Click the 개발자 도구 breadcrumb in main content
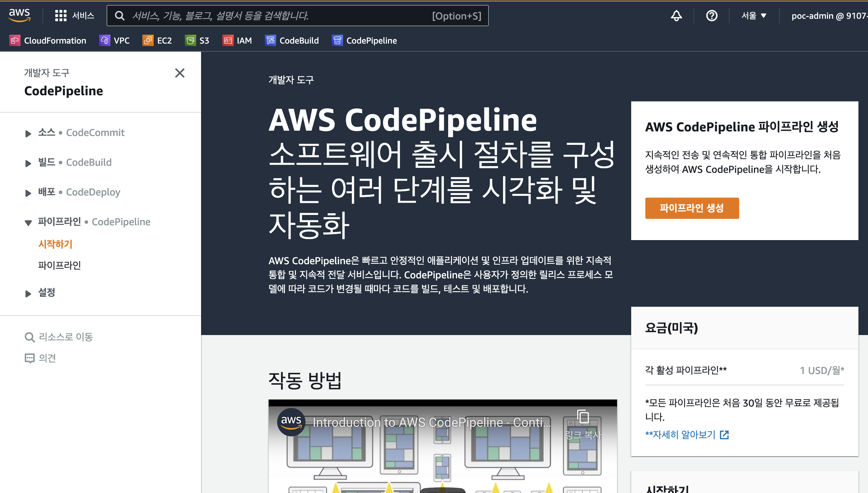The width and height of the screenshot is (868, 493). coord(291,80)
